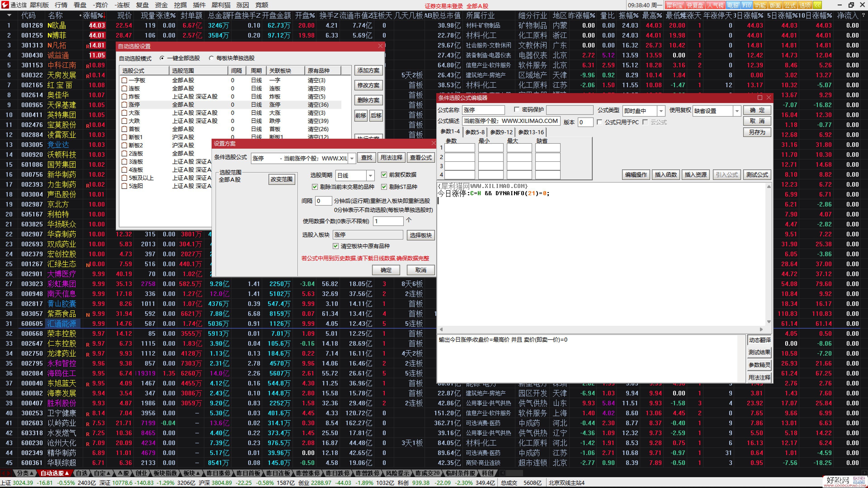Click horizontal scrollbar of formula code editor
868x488 pixels.
pyautogui.click(x=601, y=329)
